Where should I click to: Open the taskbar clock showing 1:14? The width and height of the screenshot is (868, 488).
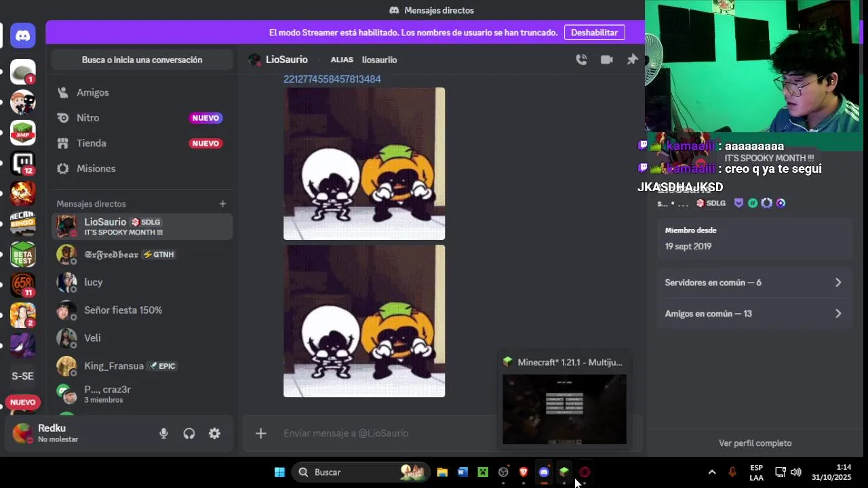[x=831, y=472]
